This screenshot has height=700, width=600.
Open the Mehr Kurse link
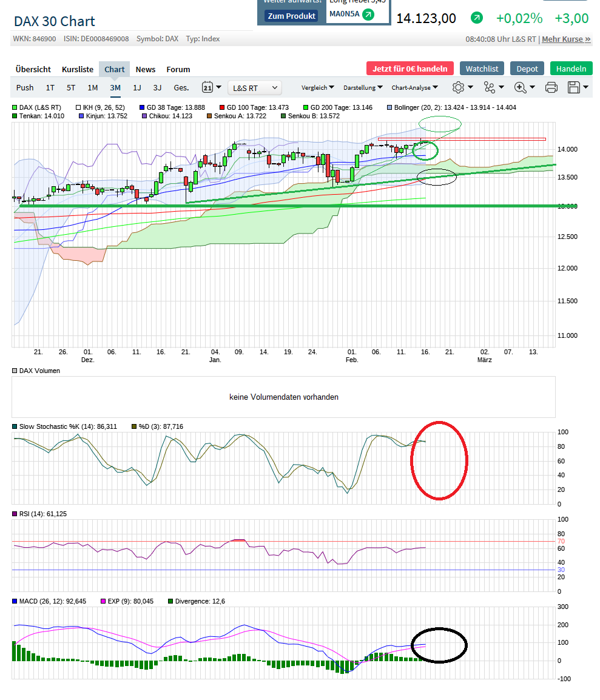click(x=566, y=39)
